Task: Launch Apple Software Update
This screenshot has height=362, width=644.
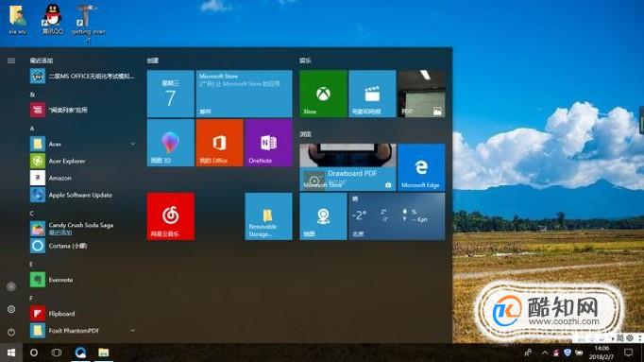Action: pyautogui.click(x=82, y=195)
